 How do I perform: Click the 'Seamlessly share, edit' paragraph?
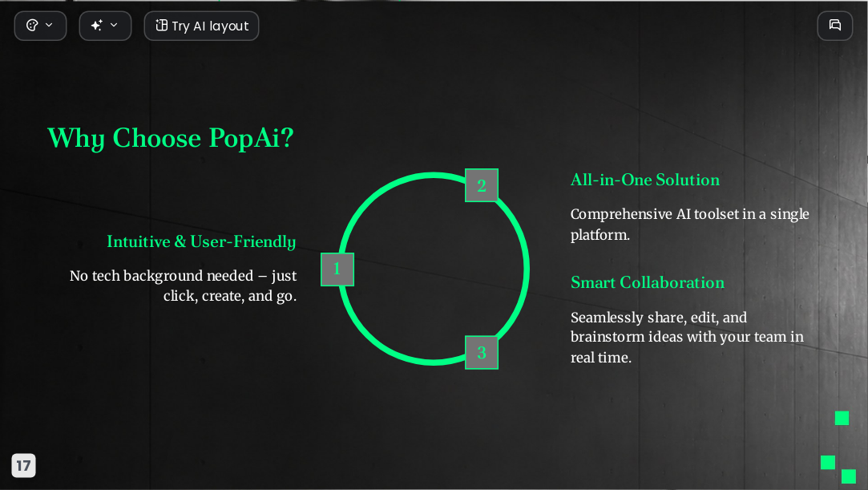[x=687, y=337]
